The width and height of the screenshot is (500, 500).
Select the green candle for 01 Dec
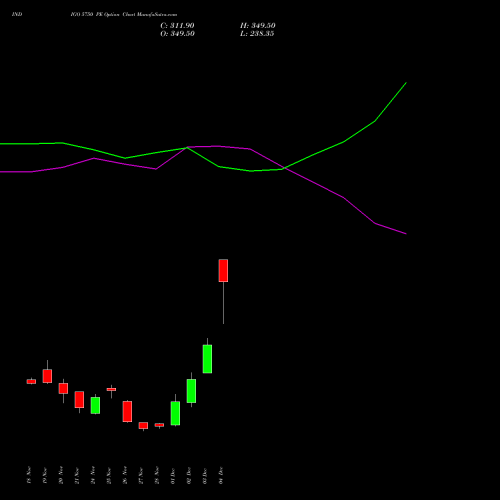[x=175, y=413]
